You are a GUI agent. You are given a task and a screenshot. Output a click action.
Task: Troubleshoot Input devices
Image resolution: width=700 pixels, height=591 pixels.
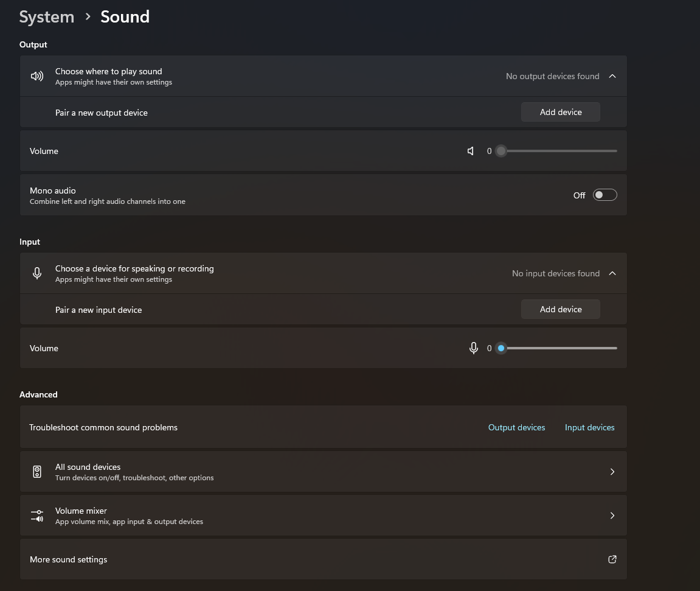589,427
